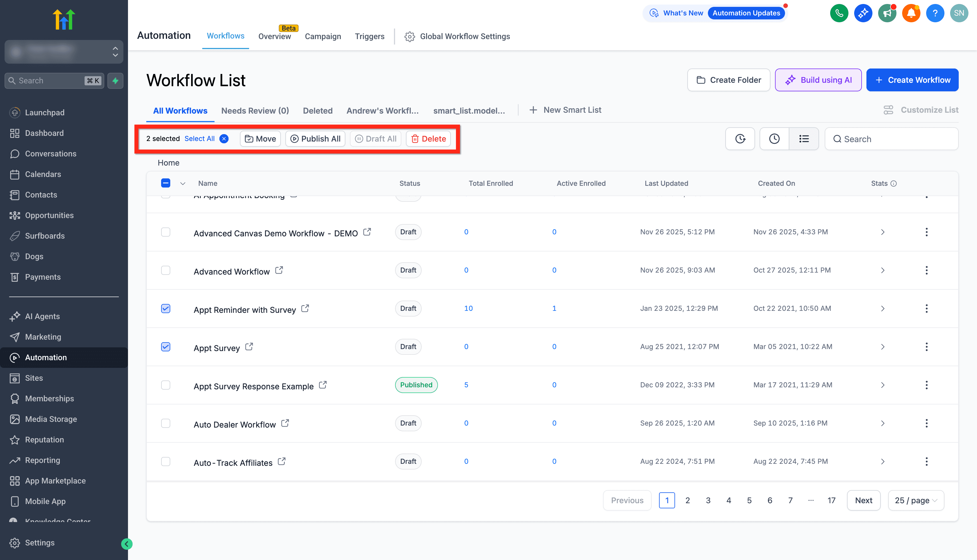This screenshot has height=560, width=977.
Task: Expand stats chevron for Appt Survey Response Example
Action: pos(883,385)
